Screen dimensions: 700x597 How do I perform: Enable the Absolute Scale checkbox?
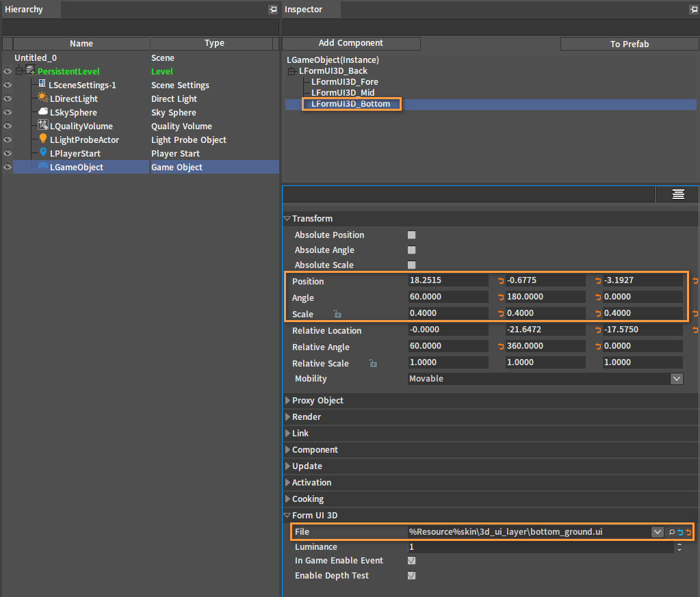click(412, 265)
